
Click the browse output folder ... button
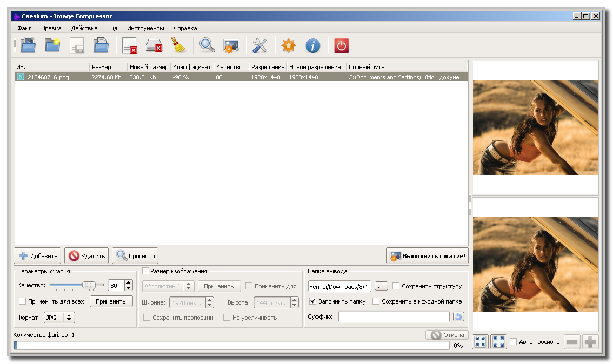pyautogui.click(x=381, y=286)
